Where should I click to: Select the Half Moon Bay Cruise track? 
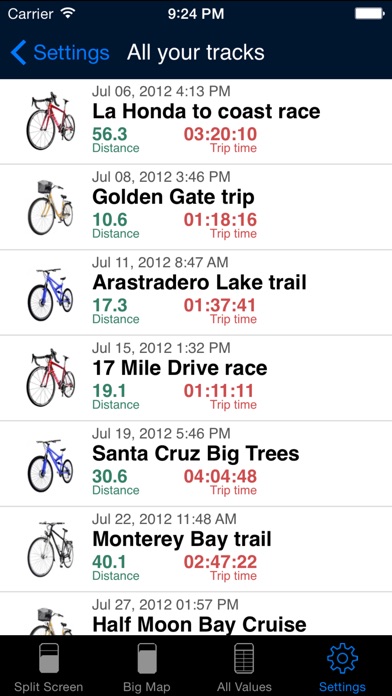(196, 613)
